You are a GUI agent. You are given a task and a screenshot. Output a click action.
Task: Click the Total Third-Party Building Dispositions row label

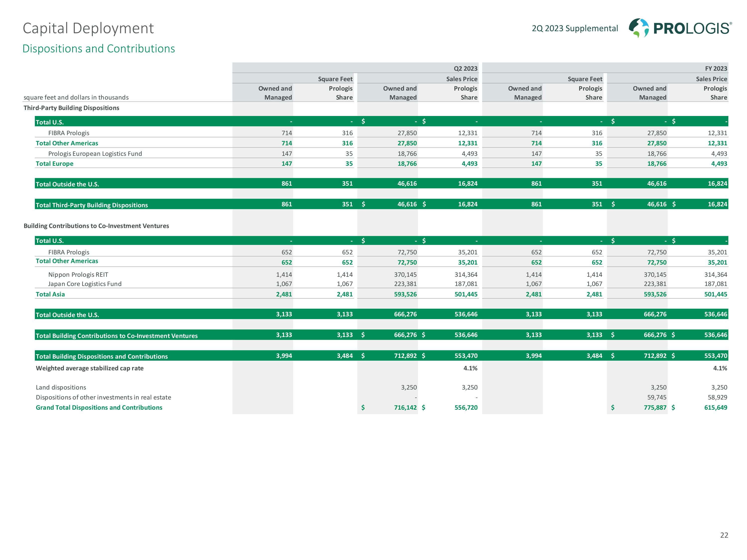coord(92,205)
